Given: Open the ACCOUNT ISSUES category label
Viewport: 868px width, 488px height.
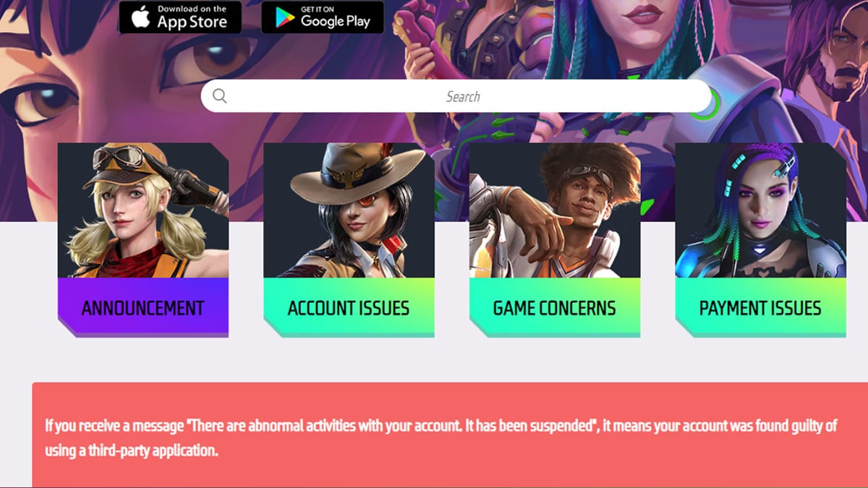Looking at the screenshot, I should 349,307.
